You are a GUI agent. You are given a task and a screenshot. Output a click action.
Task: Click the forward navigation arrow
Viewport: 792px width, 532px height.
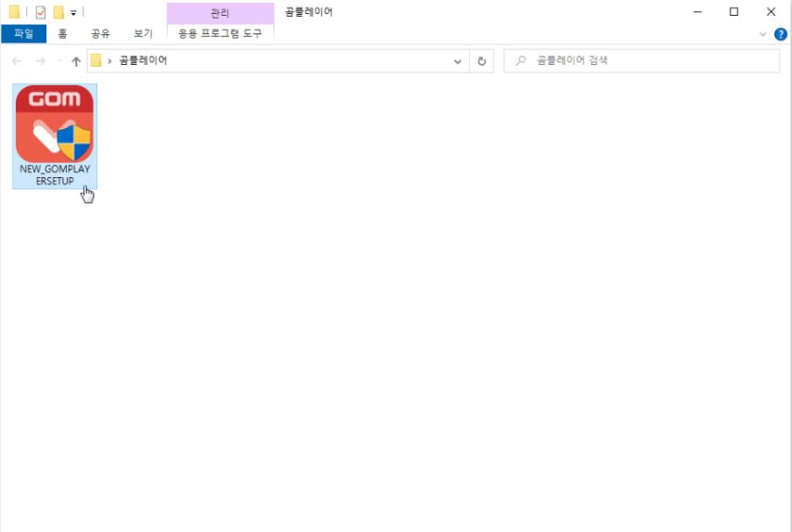(40, 61)
